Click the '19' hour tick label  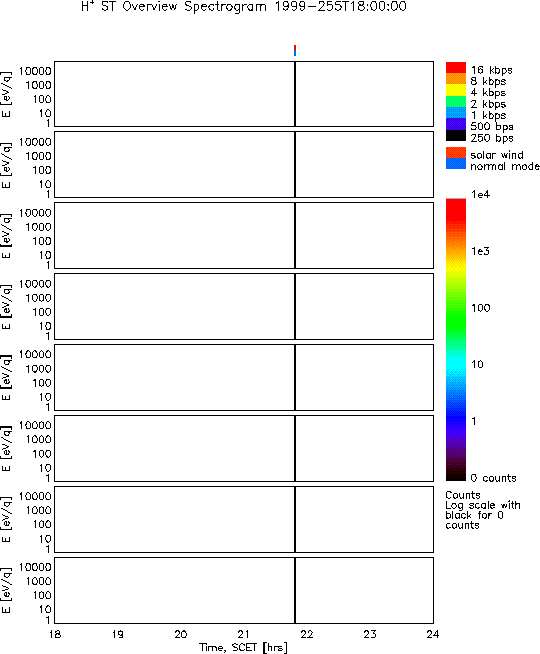click(x=118, y=634)
